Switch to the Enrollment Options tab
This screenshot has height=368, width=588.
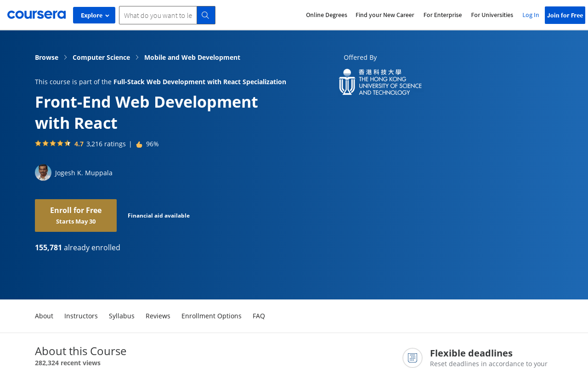point(211,316)
